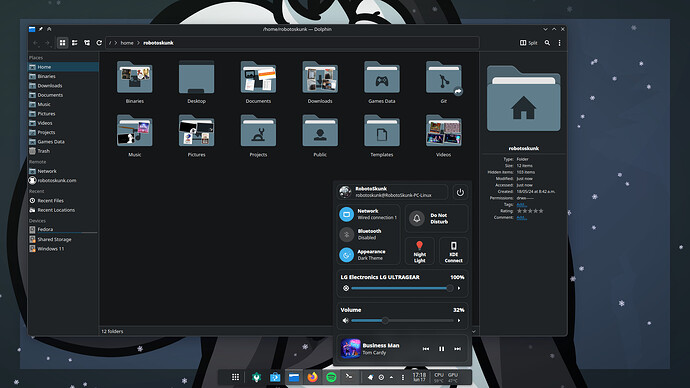
Task: Select the Fedora device in sidebar
Action: [x=63, y=229]
